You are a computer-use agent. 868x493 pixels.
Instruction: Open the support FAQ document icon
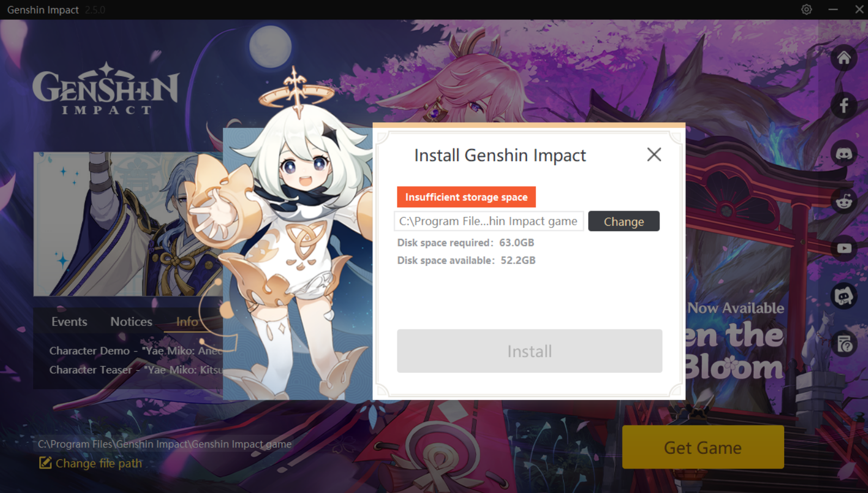click(844, 344)
